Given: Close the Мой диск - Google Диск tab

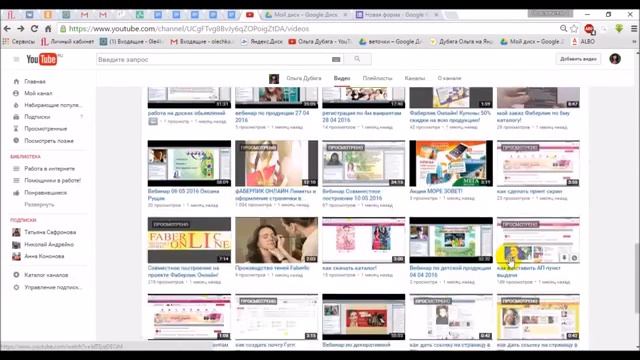Looking at the screenshot, I should pos(345,15).
